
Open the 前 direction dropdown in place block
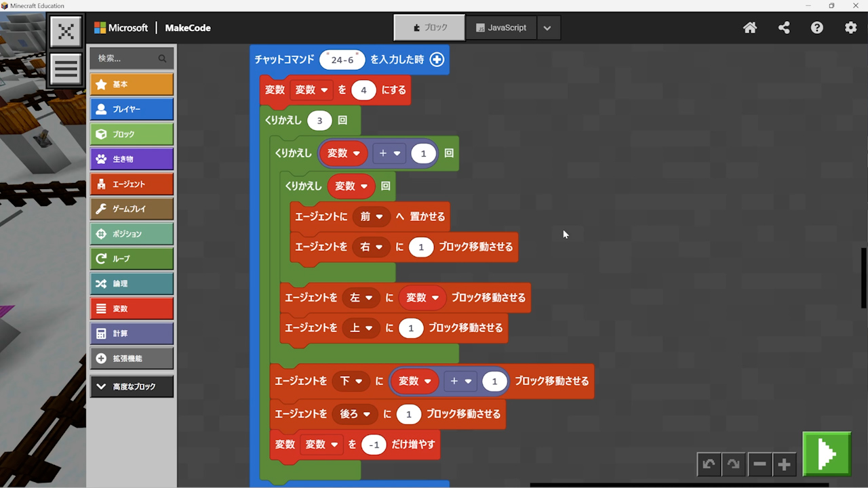coord(372,217)
